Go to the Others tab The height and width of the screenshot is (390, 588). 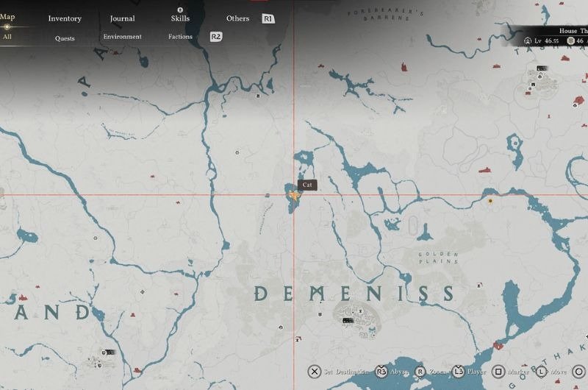point(237,18)
